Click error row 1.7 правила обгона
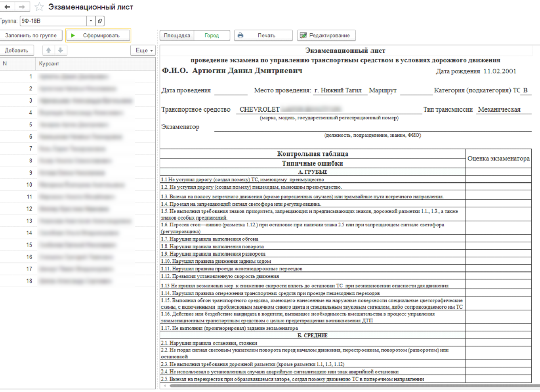 pos(313,239)
